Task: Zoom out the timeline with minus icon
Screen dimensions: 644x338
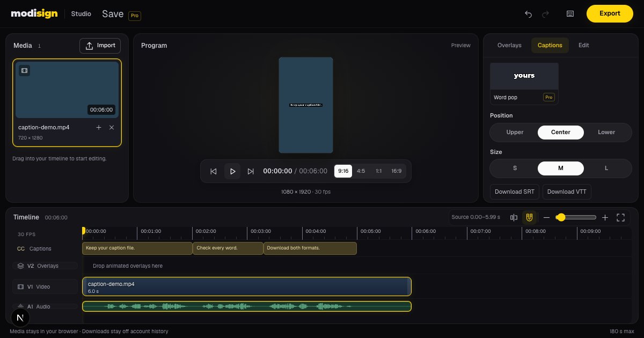Action: click(x=546, y=217)
